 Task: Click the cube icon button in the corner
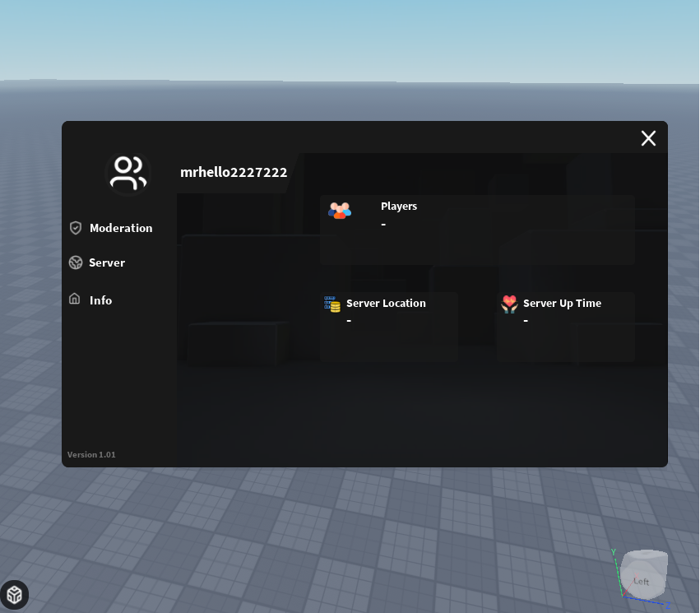(14, 595)
